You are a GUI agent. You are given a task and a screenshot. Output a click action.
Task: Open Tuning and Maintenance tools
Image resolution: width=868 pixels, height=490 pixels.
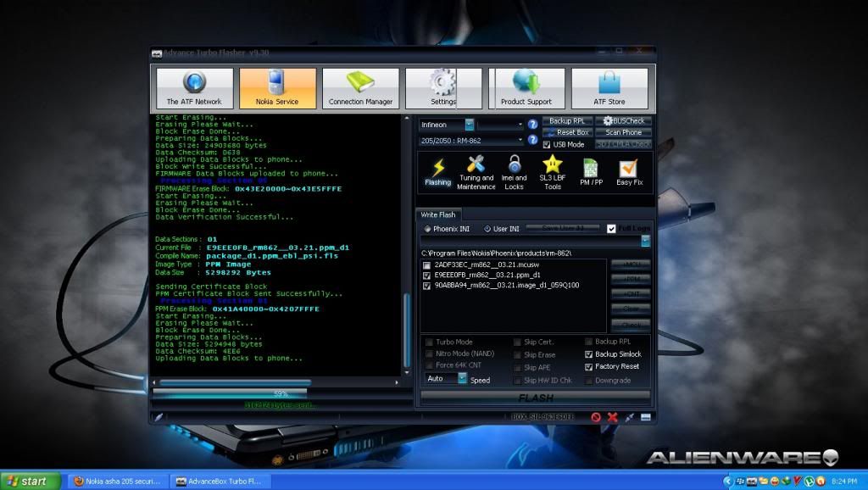[x=476, y=170]
